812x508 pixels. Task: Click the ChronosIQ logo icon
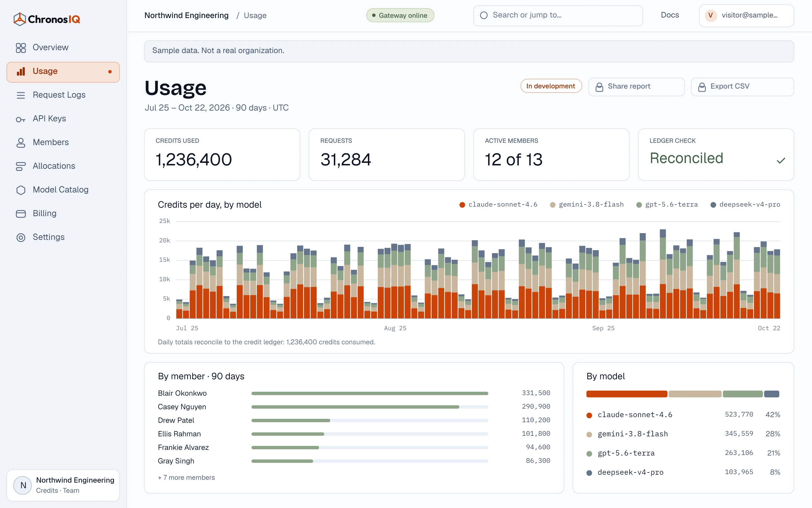coord(19,19)
